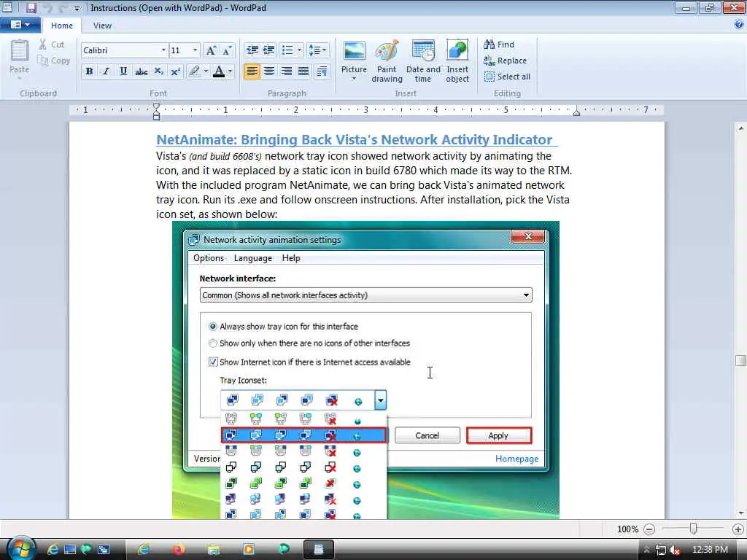Expand the line spacing dropdown
Screen dimensions: 747x560
pyautogui.click(x=325, y=50)
